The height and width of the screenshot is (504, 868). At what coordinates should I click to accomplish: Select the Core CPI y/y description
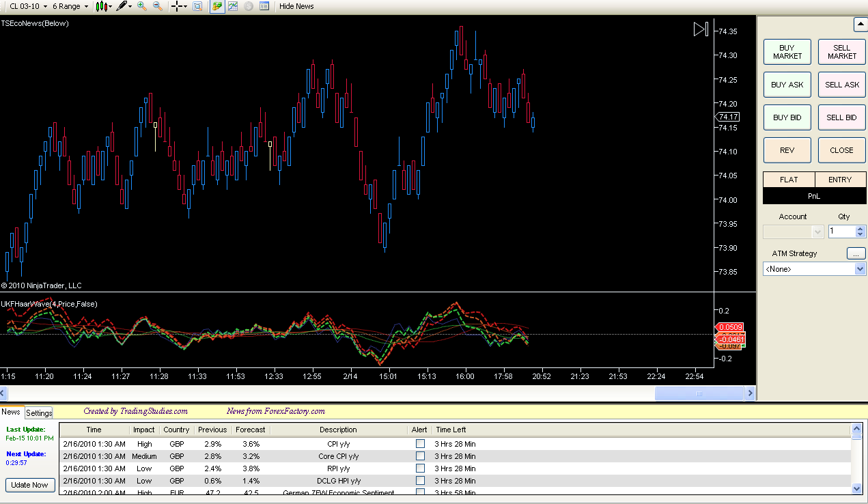click(338, 456)
